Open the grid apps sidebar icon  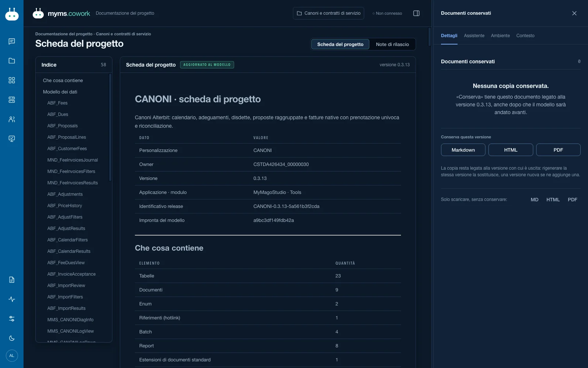(12, 80)
